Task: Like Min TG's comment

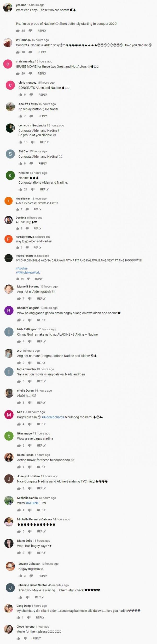Action: click(x=19, y=424)
